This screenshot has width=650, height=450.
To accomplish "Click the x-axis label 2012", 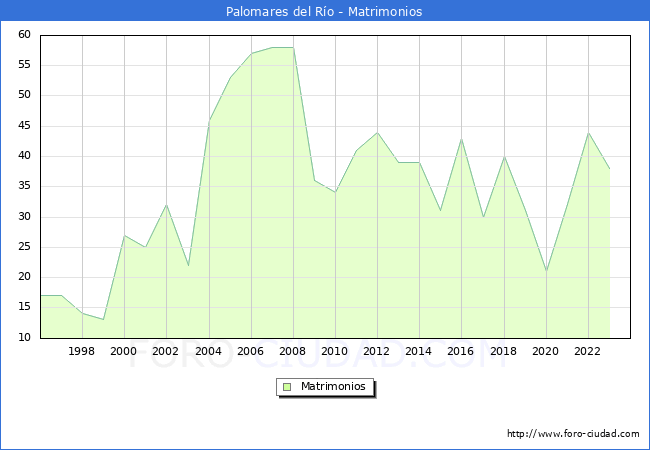I will coord(376,351).
